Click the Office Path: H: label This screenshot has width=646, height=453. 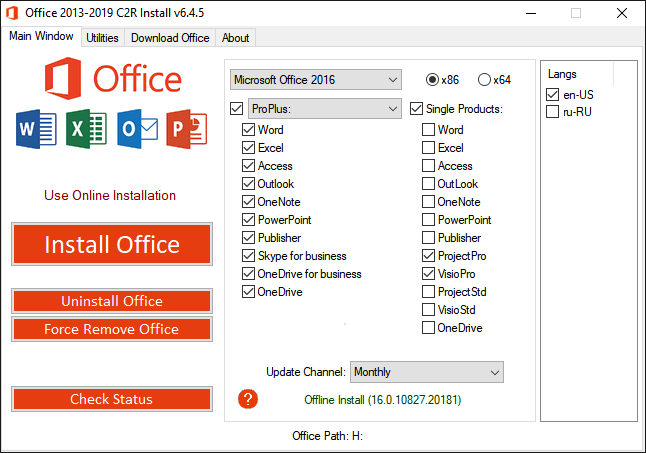pyautogui.click(x=328, y=436)
